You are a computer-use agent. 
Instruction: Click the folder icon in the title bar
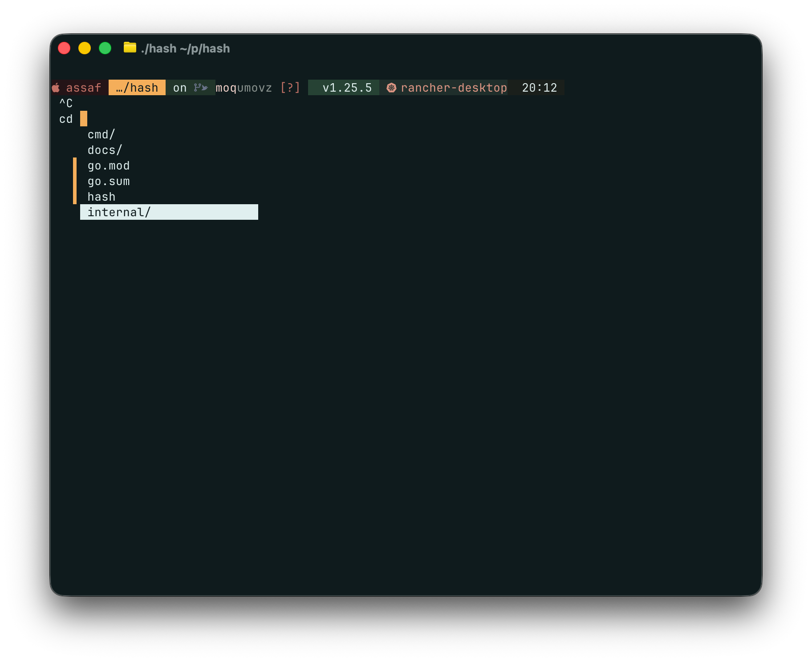[x=130, y=48]
